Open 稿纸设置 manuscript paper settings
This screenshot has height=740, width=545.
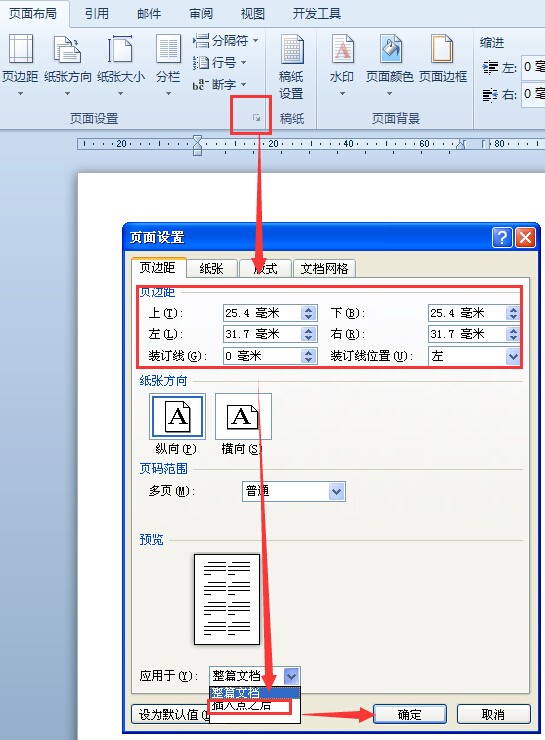[x=291, y=66]
